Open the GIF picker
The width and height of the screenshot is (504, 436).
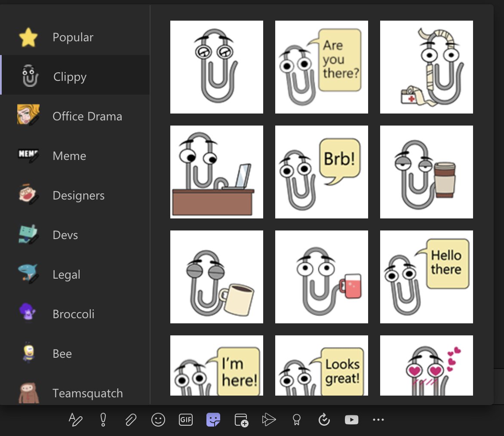186,420
